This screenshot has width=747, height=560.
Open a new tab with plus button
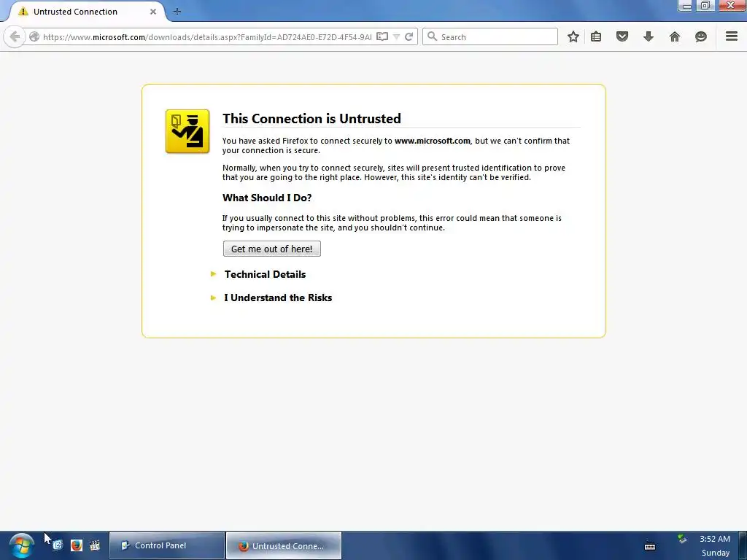pyautogui.click(x=177, y=12)
